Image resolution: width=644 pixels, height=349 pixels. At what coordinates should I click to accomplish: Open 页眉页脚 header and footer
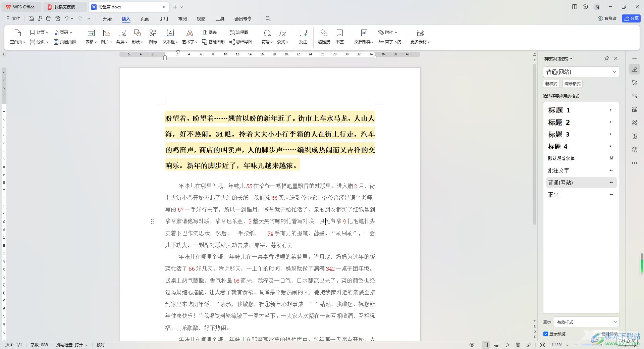pos(65,42)
